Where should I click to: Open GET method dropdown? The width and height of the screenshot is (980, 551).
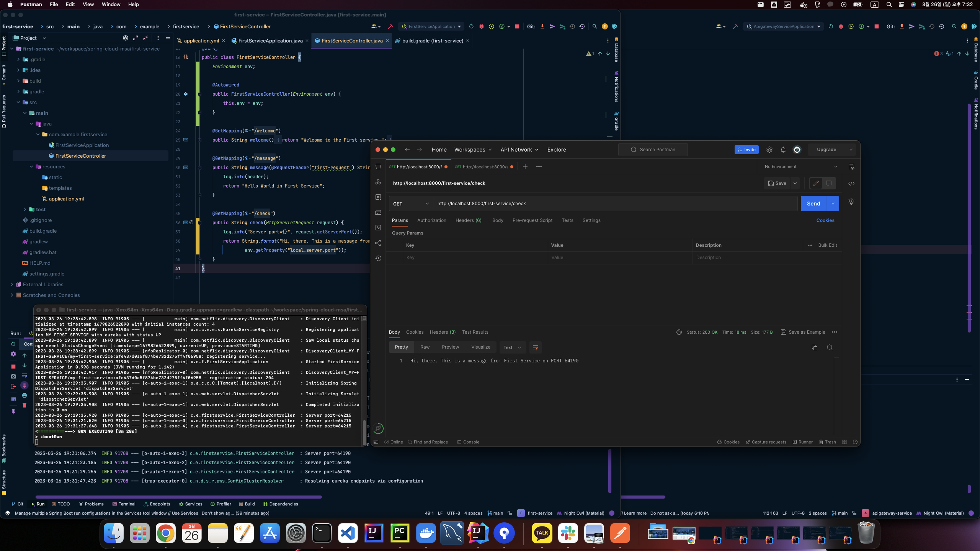pos(410,204)
